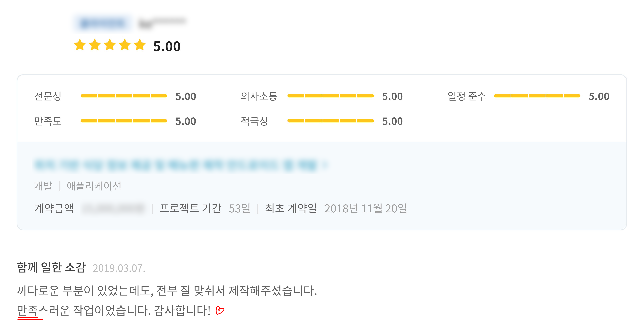644x336 pixels.
Task: Click the 일정 준수 yellow rating bar
Action: coord(537,96)
